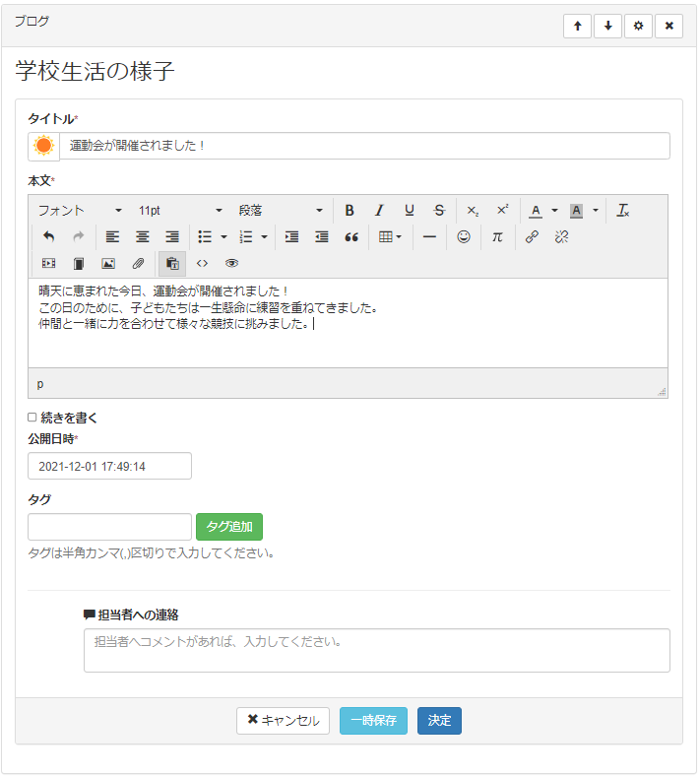Insert a horizontal line

tap(429, 237)
